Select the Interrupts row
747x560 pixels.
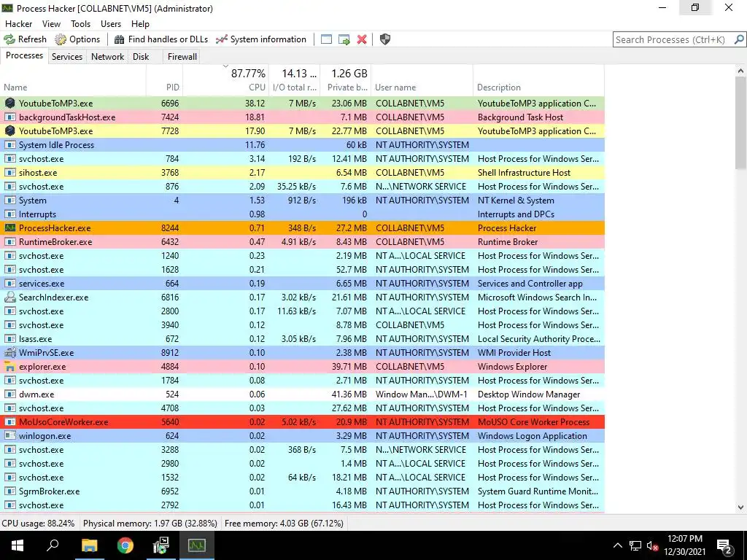tap(303, 214)
